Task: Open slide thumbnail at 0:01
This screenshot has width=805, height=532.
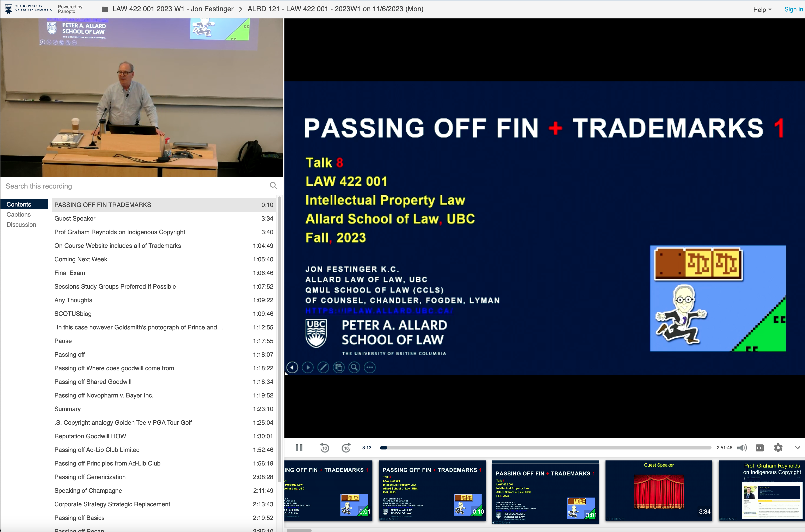Action: pos(328,491)
